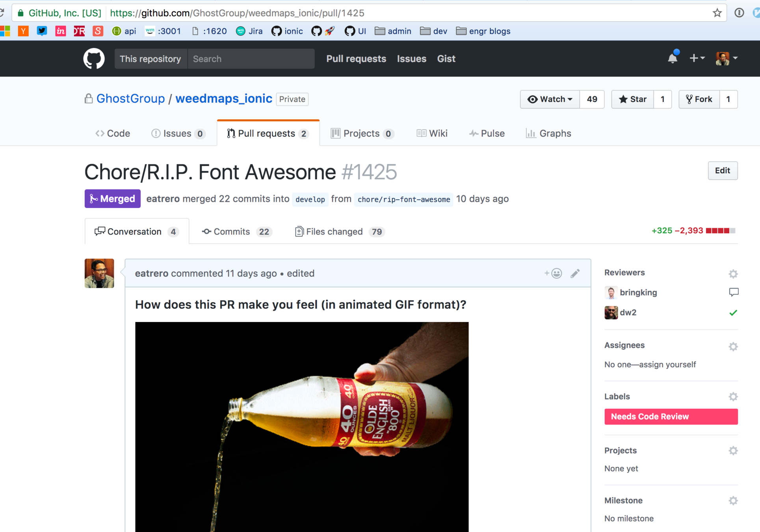Click the GitHub Octocat logo
The image size is (760, 532).
94,59
